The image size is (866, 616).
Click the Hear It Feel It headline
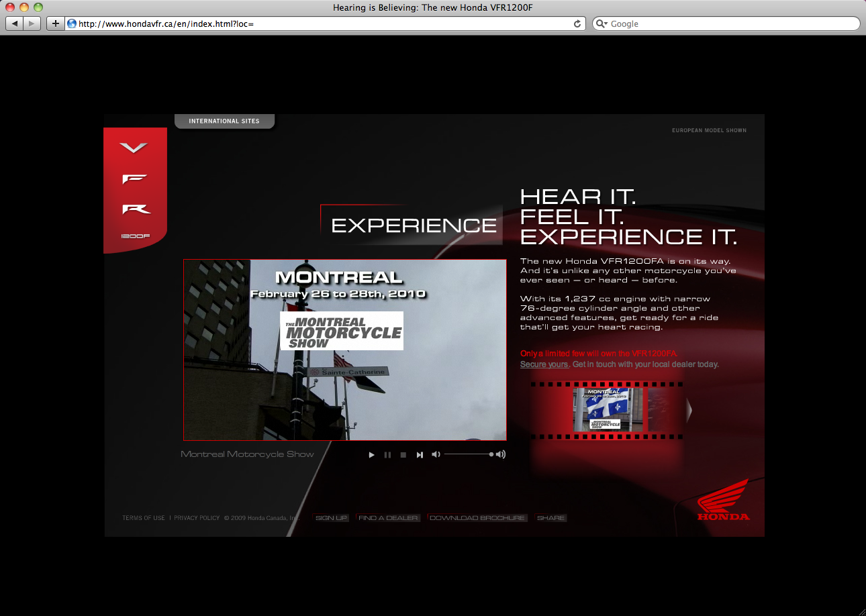coord(628,217)
